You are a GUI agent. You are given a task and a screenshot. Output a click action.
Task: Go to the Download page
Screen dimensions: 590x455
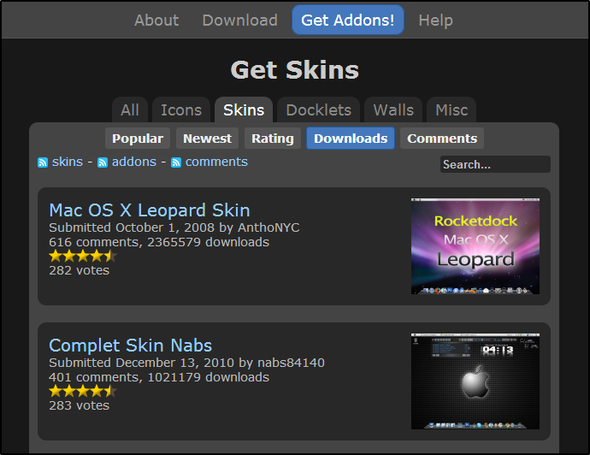(x=240, y=20)
